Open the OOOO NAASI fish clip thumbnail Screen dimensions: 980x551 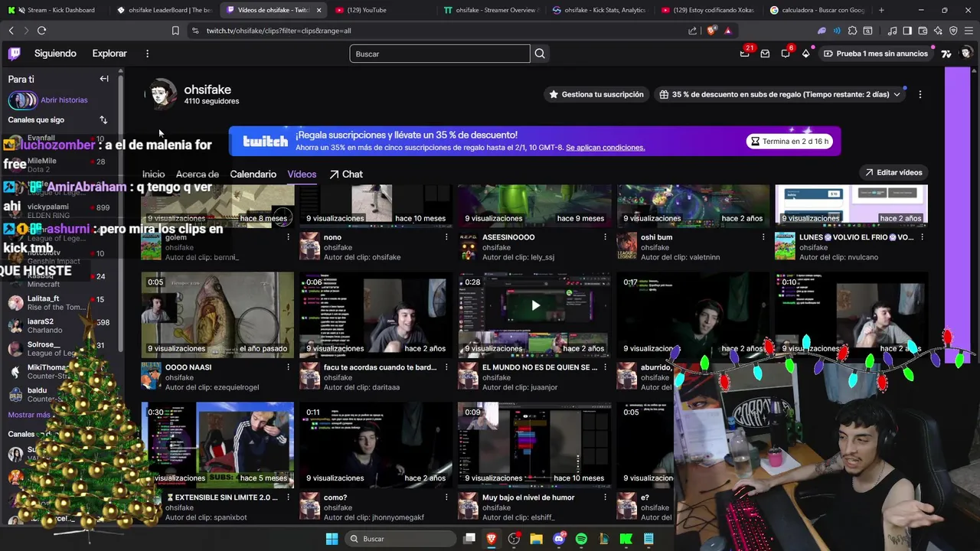217,315
